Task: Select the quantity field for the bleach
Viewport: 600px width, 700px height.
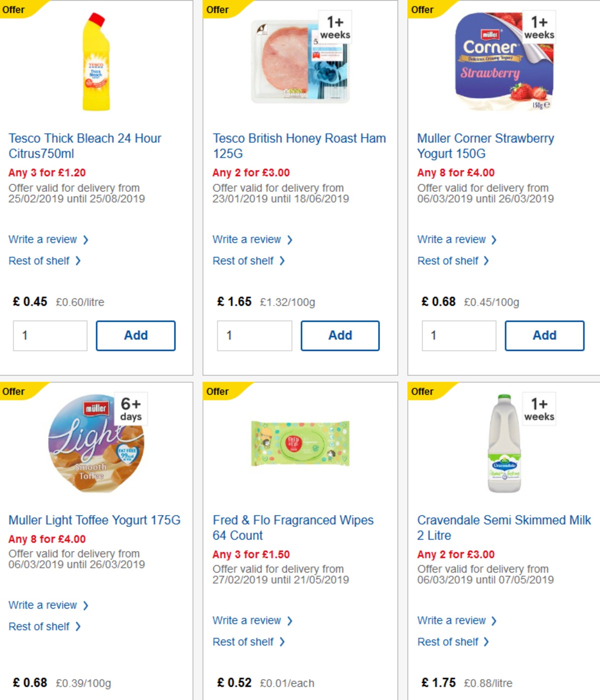Action: pyautogui.click(x=49, y=335)
